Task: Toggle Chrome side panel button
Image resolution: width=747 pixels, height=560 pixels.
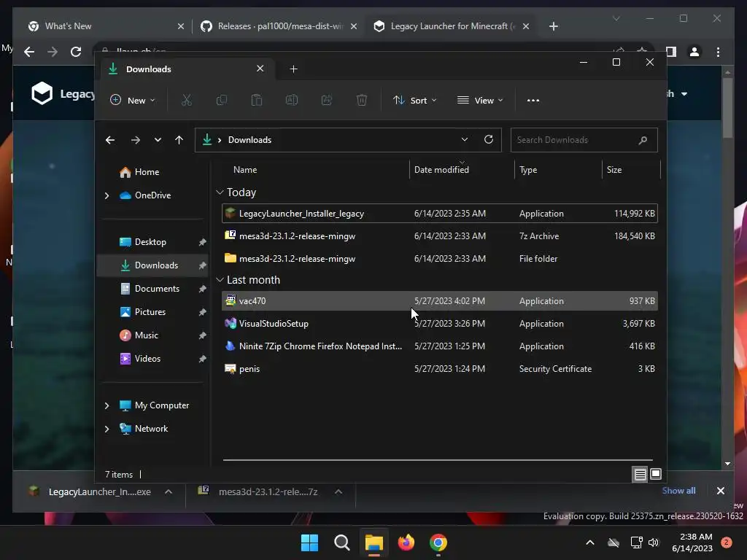Action: (x=671, y=52)
